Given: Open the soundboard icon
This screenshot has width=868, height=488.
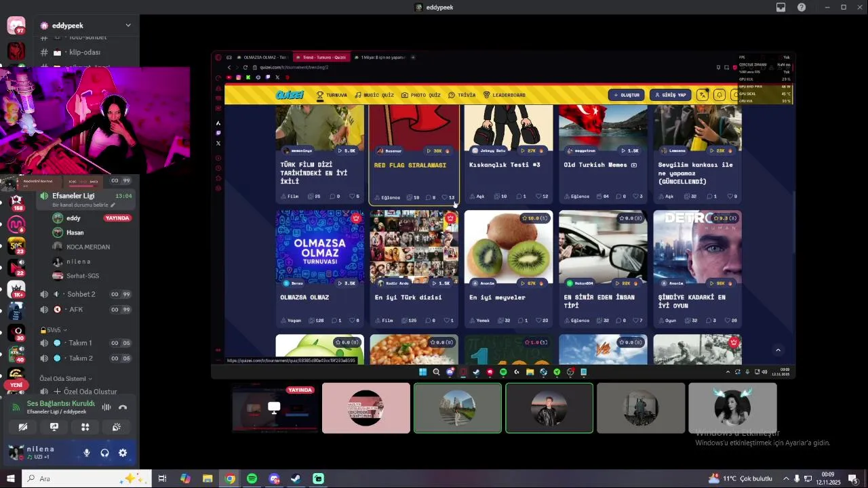Looking at the screenshot, I should pyautogui.click(x=116, y=427).
